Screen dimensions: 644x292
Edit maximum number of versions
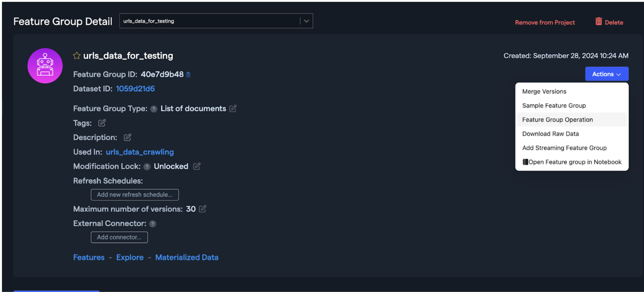coord(203,209)
